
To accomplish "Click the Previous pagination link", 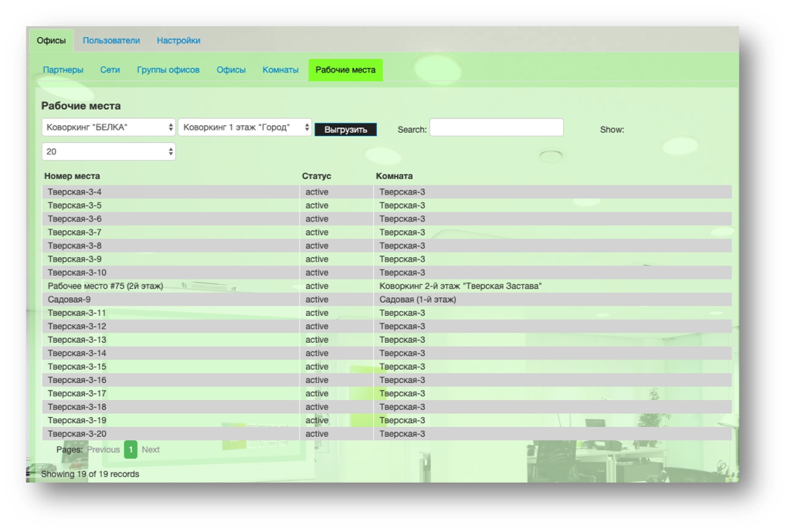I will pos(104,449).
